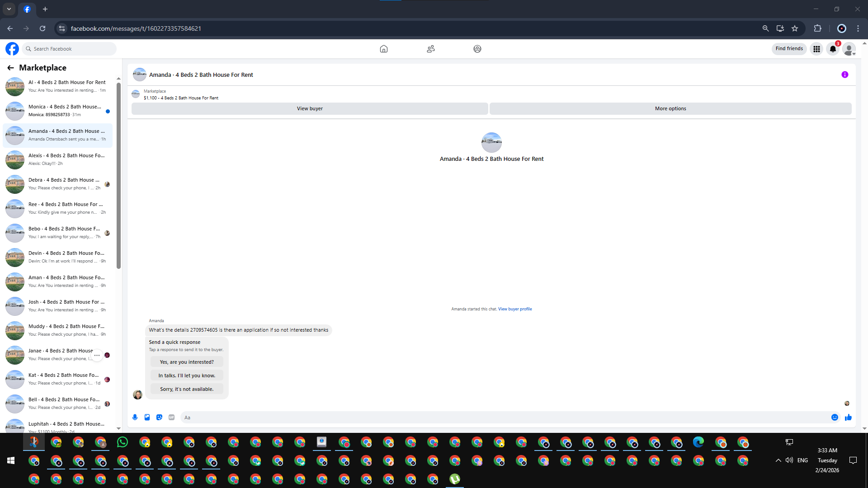Open Facebook notifications bell
Viewport: 868px width, 488px height.
833,49
